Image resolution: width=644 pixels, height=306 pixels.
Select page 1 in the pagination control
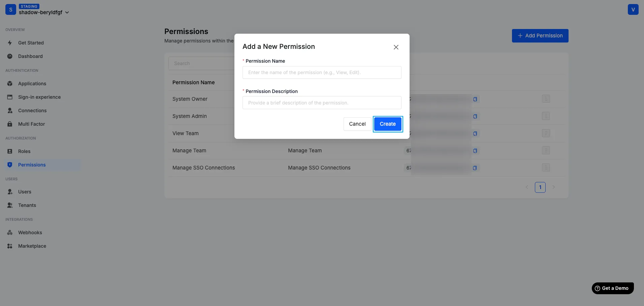click(x=540, y=187)
